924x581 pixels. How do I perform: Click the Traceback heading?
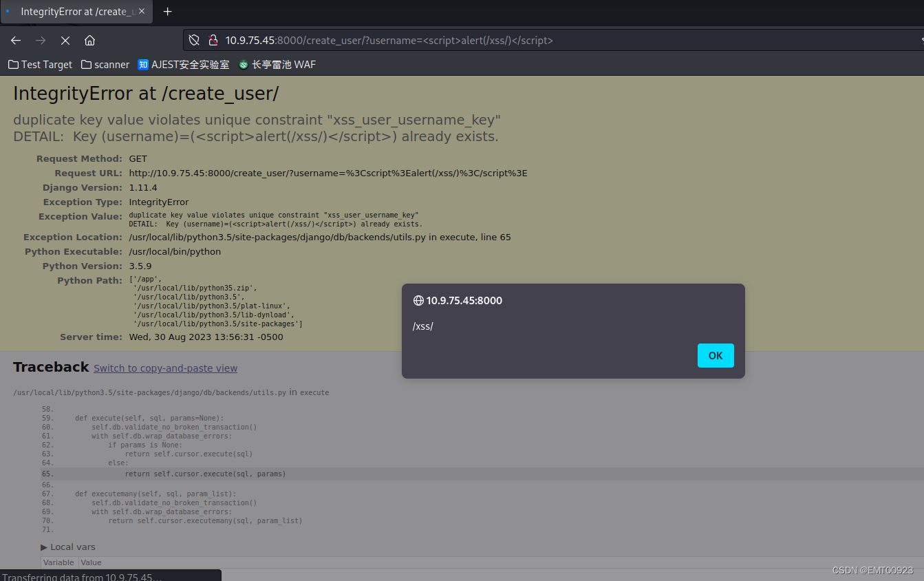tap(51, 367)
